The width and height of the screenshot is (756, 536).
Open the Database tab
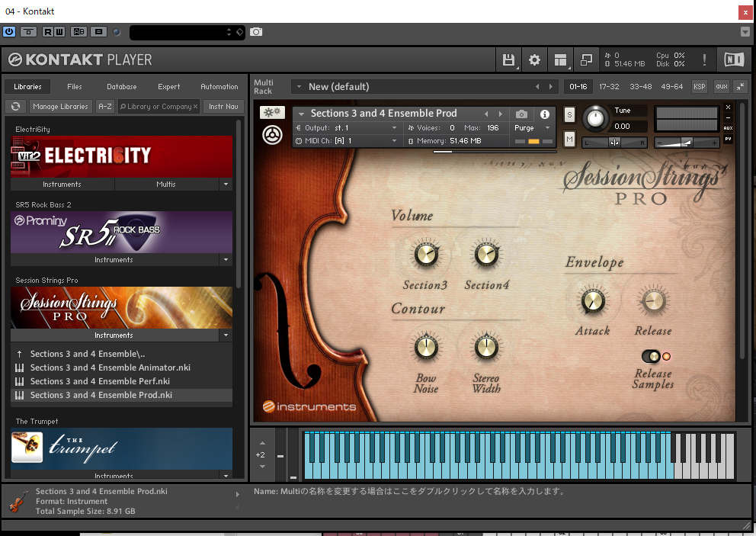(121, 87)
